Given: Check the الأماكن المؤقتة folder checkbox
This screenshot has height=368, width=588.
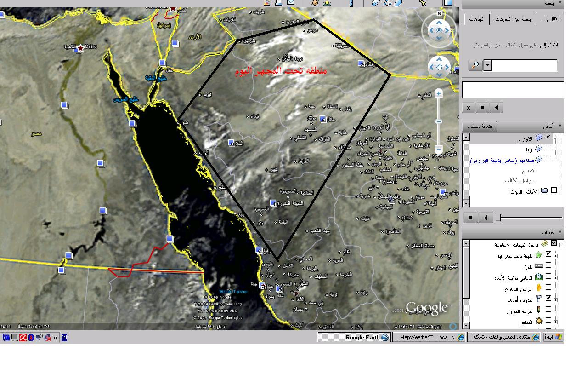Looking at the screenshot, I should [554, 190].
